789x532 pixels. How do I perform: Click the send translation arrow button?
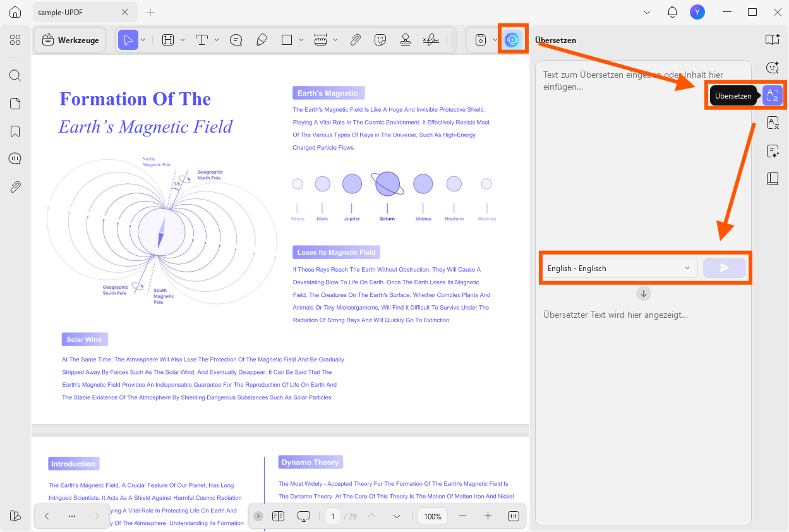725,268
